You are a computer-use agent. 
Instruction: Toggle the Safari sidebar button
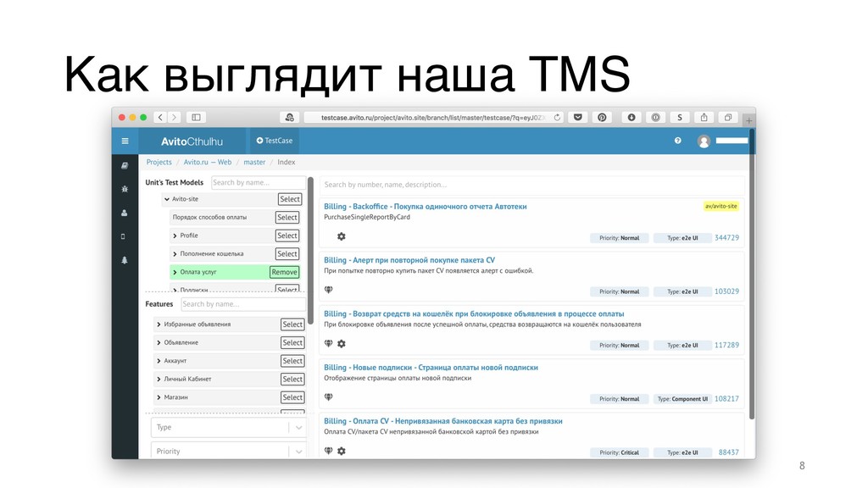coord(196,117)
